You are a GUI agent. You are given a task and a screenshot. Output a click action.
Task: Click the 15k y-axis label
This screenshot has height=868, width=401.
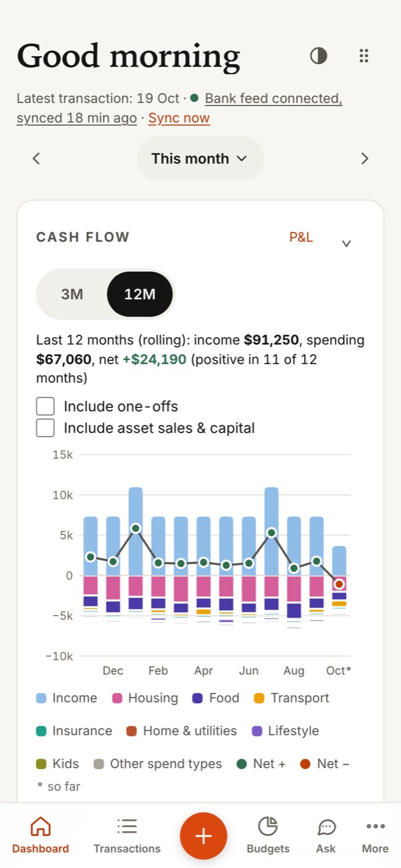click(x=62, y=455)
